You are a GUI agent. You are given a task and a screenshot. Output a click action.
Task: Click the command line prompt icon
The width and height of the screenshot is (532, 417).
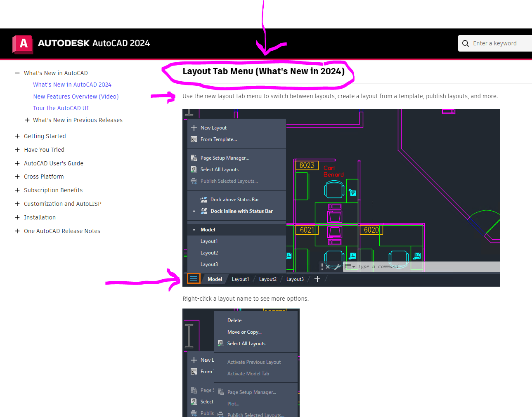pos(348,267)
